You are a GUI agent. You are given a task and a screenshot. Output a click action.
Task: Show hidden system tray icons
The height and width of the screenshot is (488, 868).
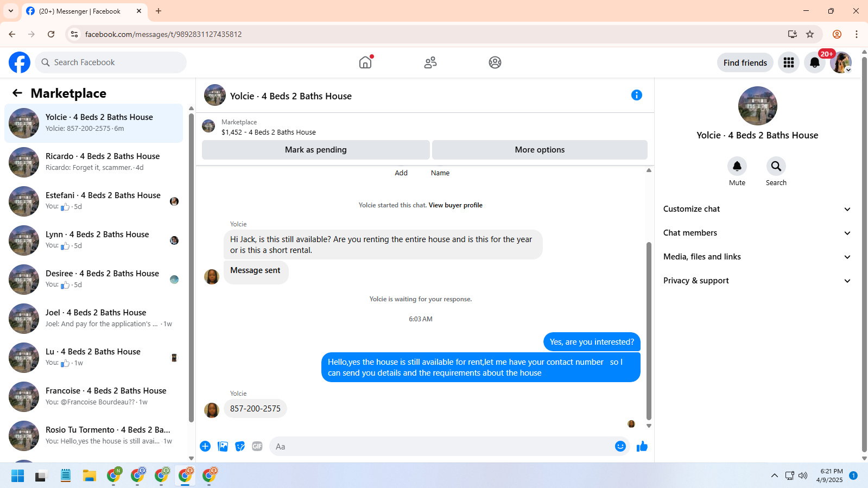pyautogui.click(x=774, y=476)
